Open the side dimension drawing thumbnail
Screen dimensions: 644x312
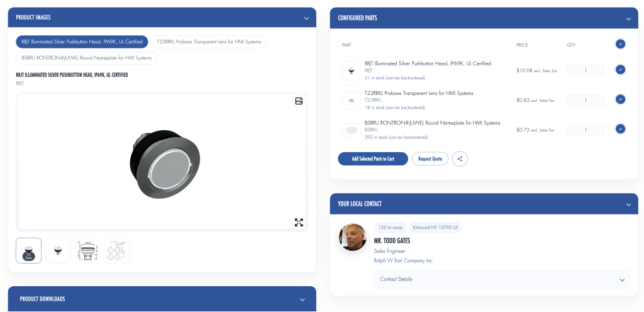coord(87,250)
